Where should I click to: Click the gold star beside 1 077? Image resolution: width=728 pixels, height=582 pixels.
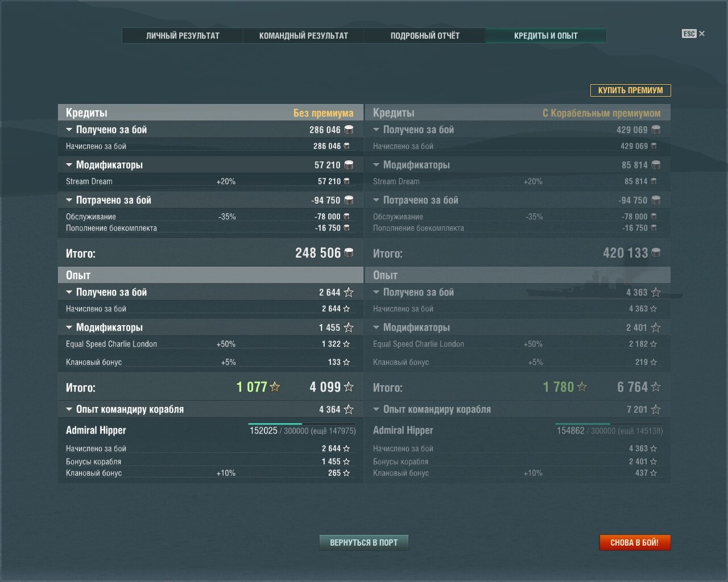(275, 387)
